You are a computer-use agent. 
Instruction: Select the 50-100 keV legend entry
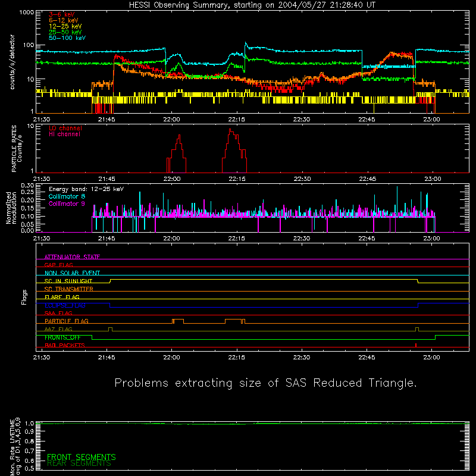pyautogui.click(x=67, y=38)
